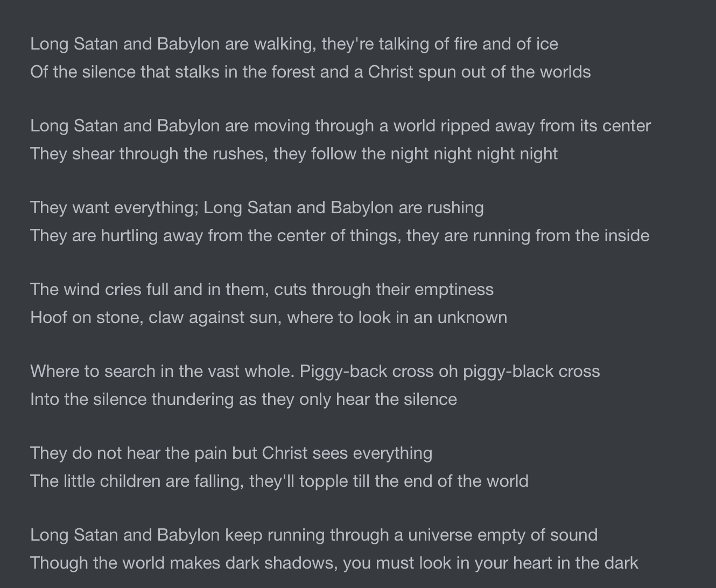Click the line starting "They want everything"
Viewport: 716px width, 588px height.
click(257, 207)
